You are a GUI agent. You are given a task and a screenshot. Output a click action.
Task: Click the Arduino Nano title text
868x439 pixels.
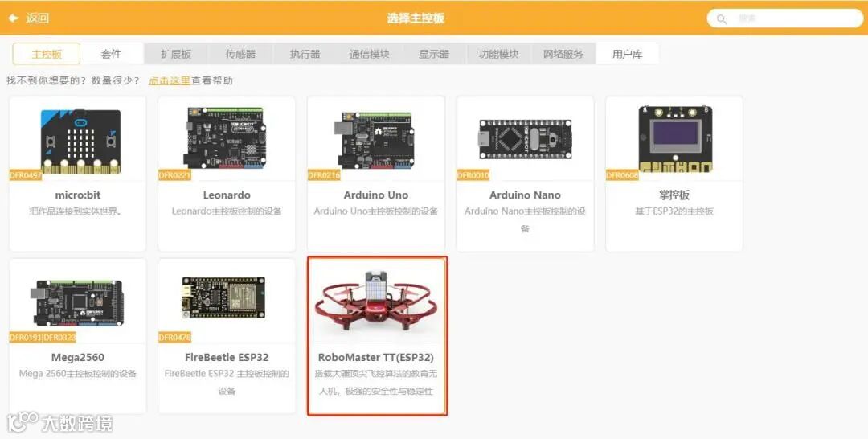[x=525, y=195]
